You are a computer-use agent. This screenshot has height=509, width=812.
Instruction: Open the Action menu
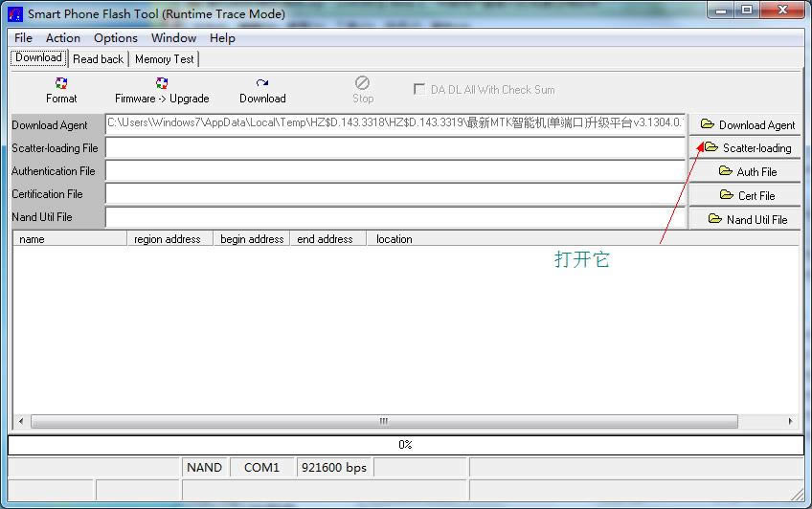coord(63,38)
